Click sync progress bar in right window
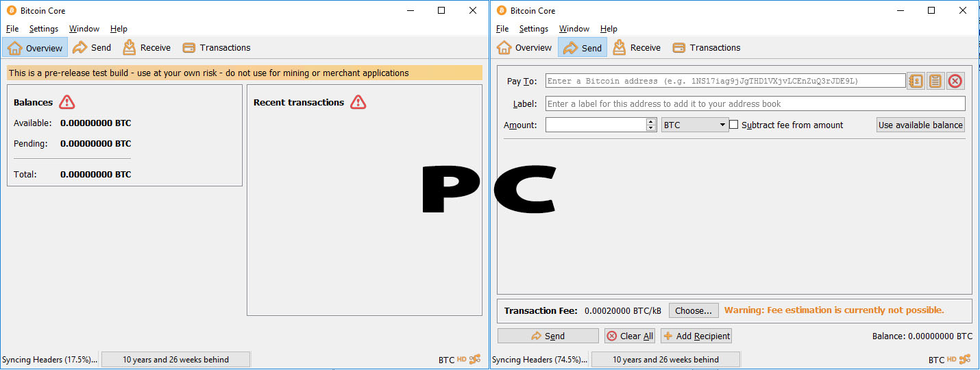This screenshot has height=370, width=980. pyautogui.click(x=666, y=359)
